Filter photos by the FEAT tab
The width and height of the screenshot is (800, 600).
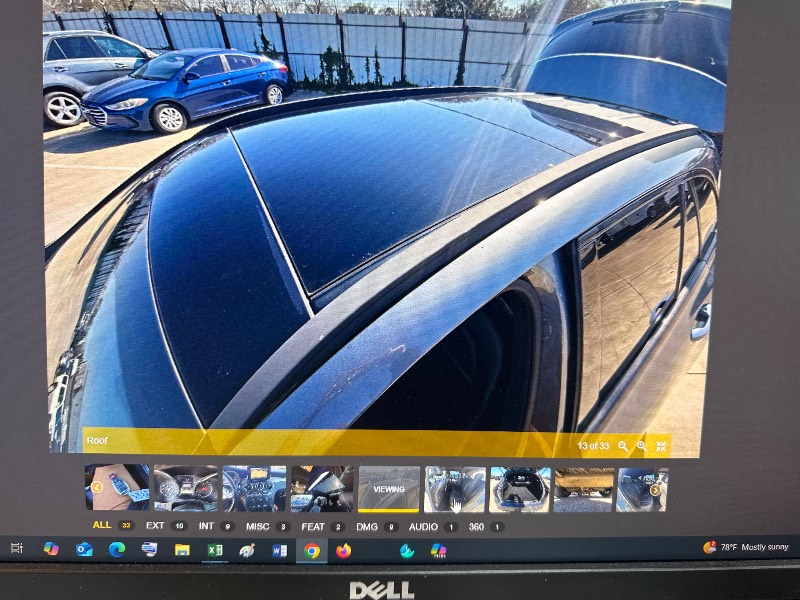[x=313, y=525]
